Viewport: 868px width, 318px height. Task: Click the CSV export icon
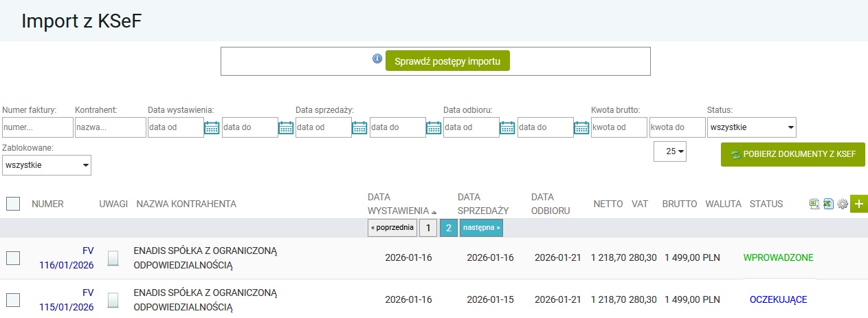click(814, 204)
